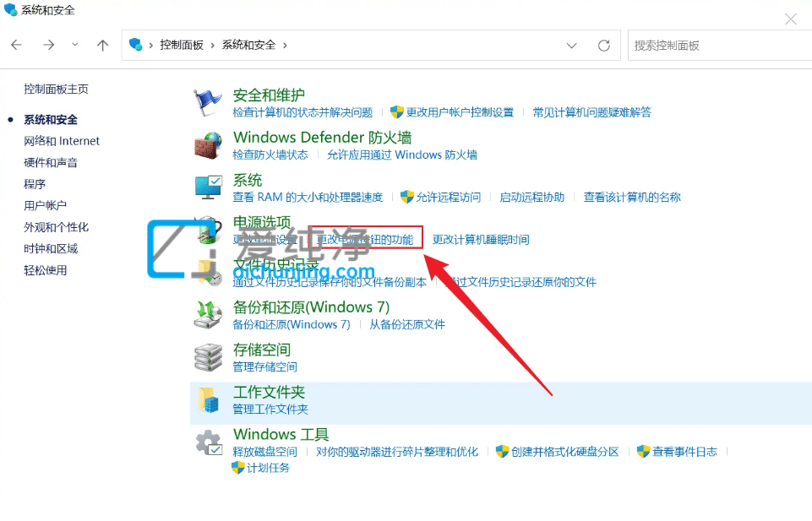Select 系统和安全 in the left sidebar
Screen dimensions: 812x521
(x=51, y=120)
